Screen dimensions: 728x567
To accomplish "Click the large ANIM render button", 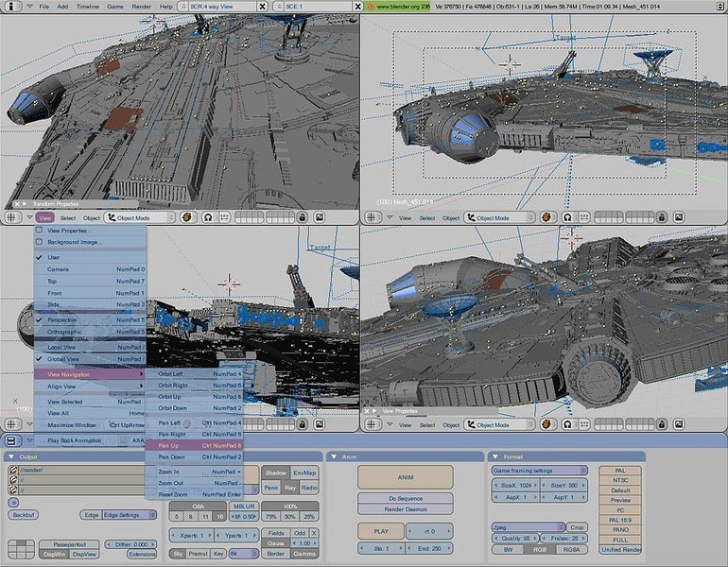I will coord(406,477).
